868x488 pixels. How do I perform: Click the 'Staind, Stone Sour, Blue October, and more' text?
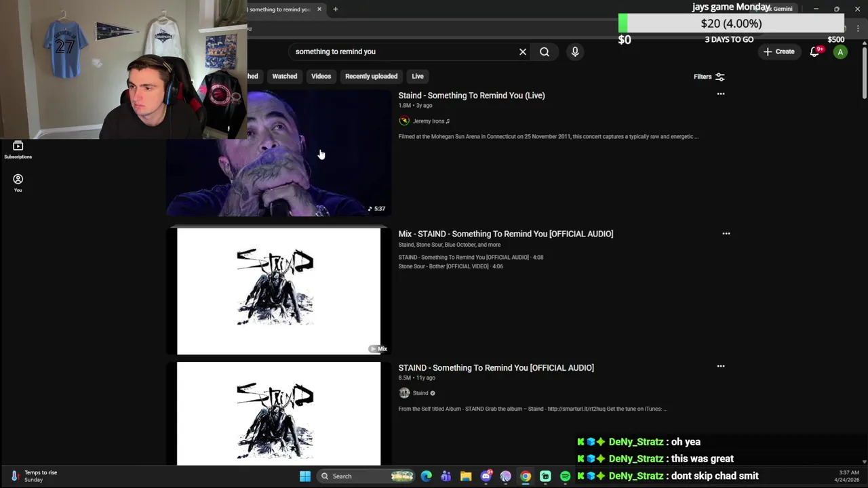[449, 245]
